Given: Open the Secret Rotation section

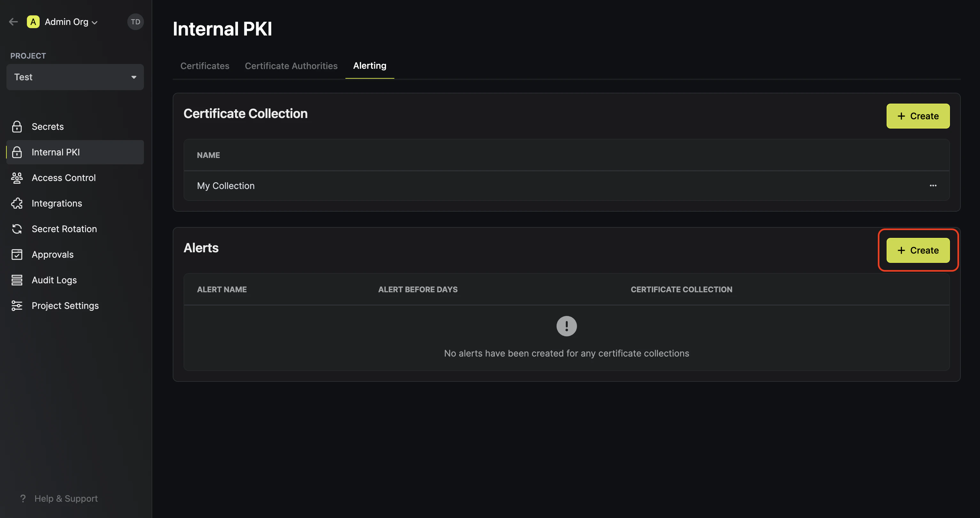Looking at the screenshot, I should tap(75, 229).
